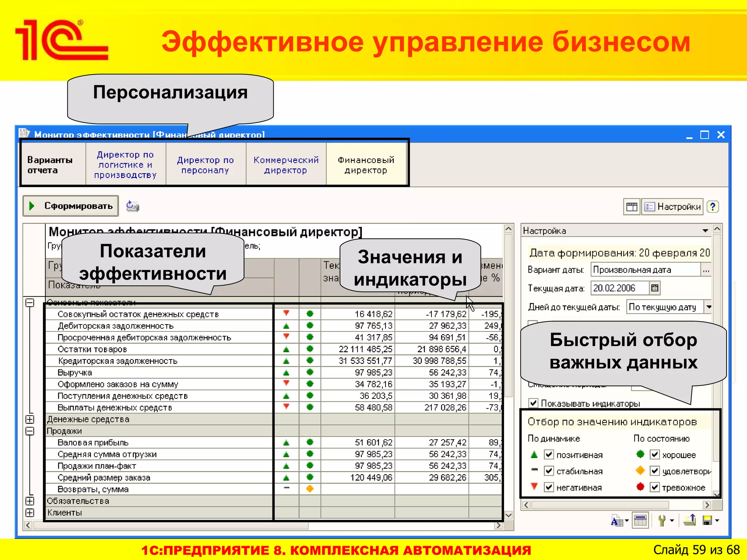
Task: Expand the Обязательства group
Action: 30,501
